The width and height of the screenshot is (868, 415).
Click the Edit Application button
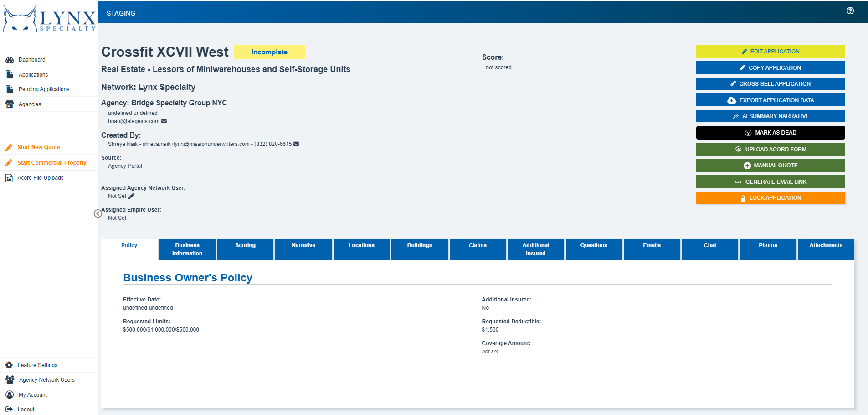770,52
